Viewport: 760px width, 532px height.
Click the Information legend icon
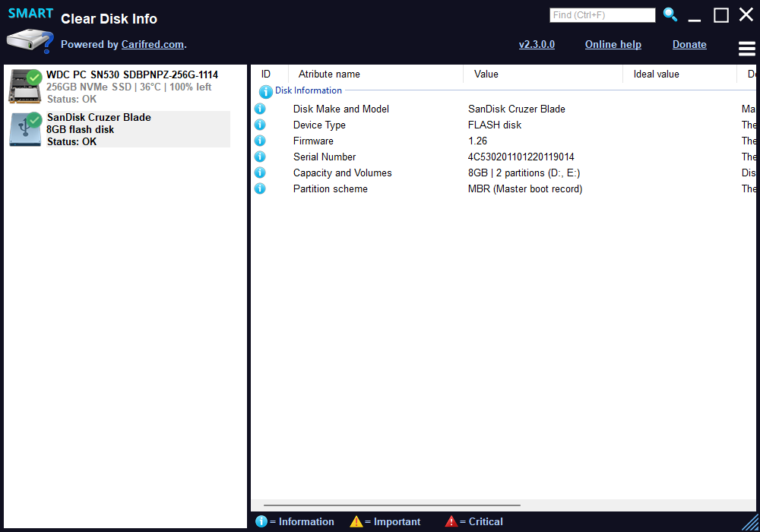click(x=261, y=521)
